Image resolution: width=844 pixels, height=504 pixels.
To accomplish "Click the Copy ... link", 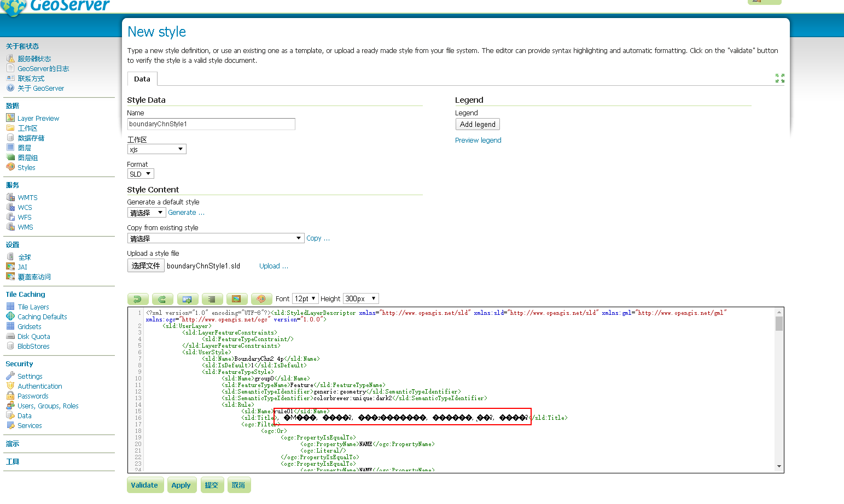I will pyautogui.click(x=318, y=238).
